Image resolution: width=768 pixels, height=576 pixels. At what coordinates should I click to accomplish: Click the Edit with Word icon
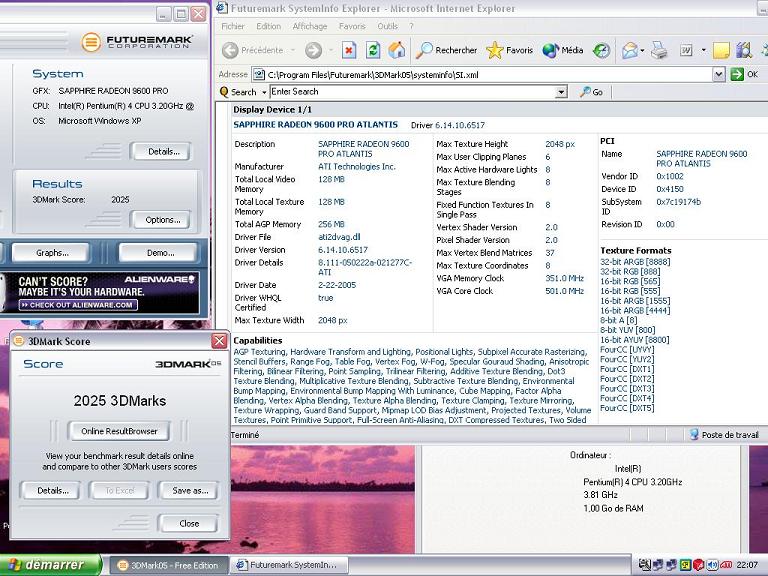click(x=686, y=50)
